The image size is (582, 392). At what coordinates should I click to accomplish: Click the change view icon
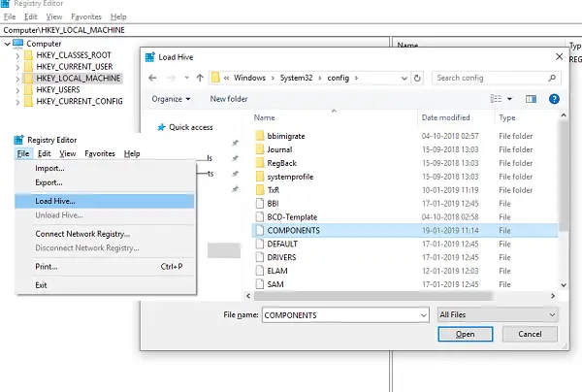click(x=496, y=99)
